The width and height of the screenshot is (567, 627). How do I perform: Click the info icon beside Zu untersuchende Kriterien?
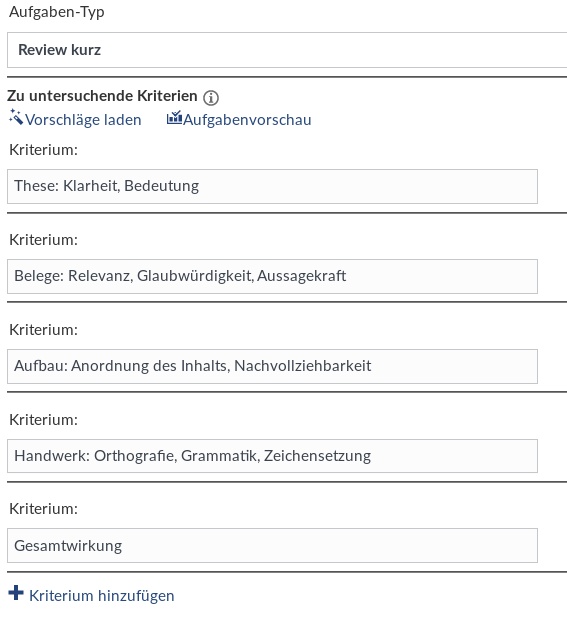click(x=211, y=97)
